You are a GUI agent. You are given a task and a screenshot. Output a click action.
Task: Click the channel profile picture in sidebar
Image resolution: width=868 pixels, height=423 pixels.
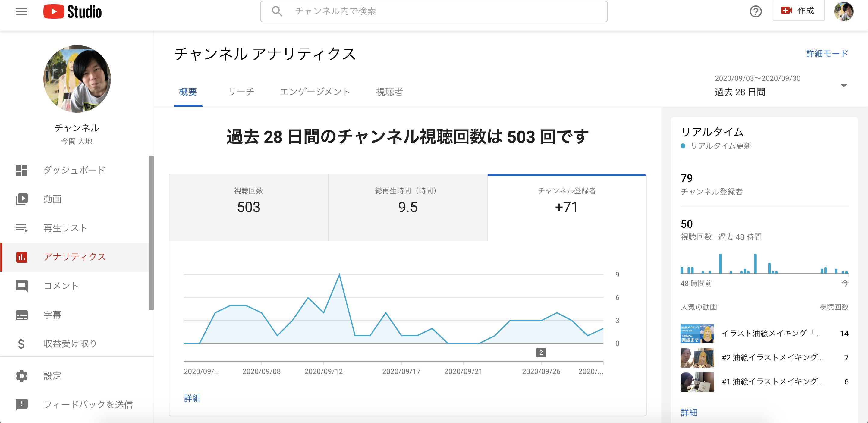coord(77,79)
